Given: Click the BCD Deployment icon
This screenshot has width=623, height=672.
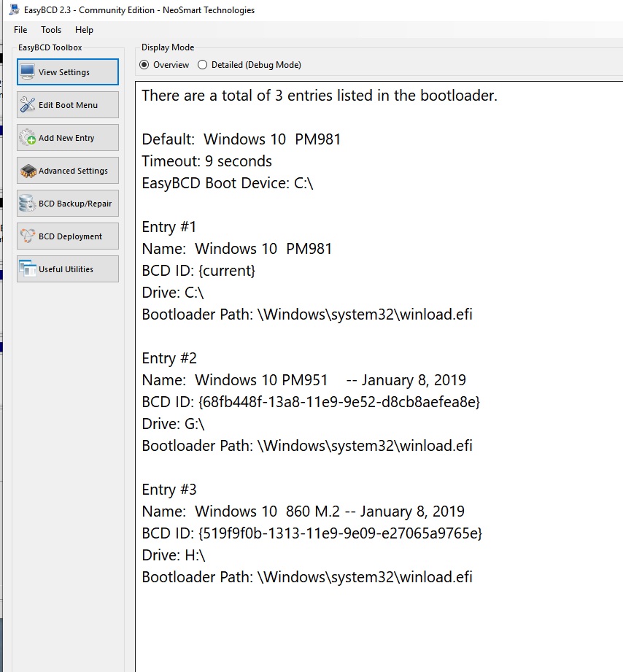Looking at the screenshot, I should pyautogui.click(x=28, y=236).
